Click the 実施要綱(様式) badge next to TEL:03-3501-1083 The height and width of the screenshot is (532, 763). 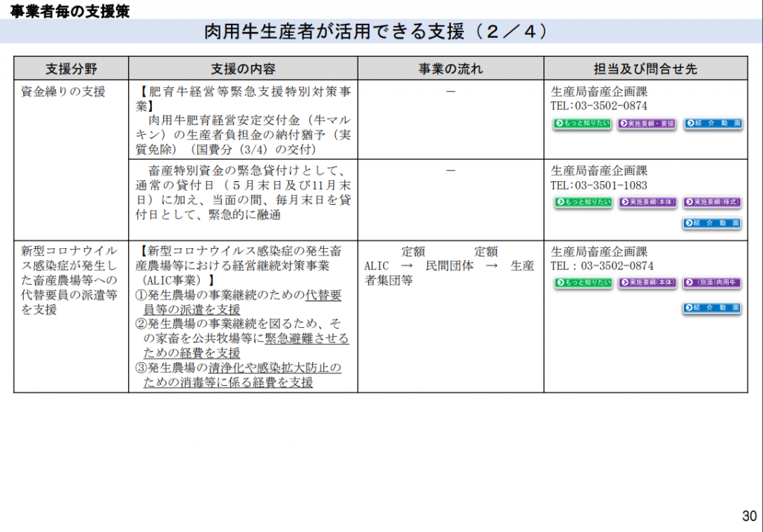713,201
